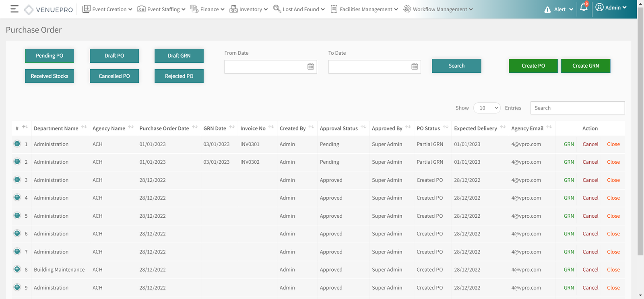
Task: Click the Create PO button
Action: point(533,66)
